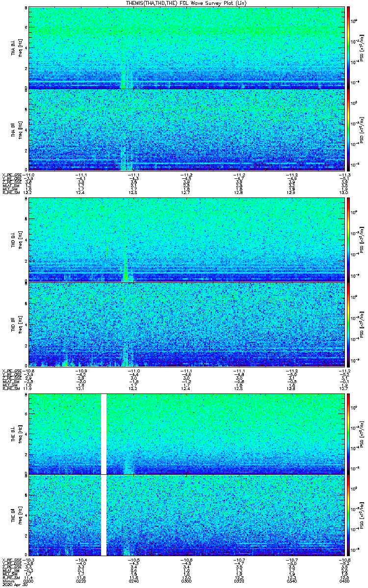The image size is (368, 588).
Task: Click inside the THE B|| spectrogram panel
Action: [186, 514]
